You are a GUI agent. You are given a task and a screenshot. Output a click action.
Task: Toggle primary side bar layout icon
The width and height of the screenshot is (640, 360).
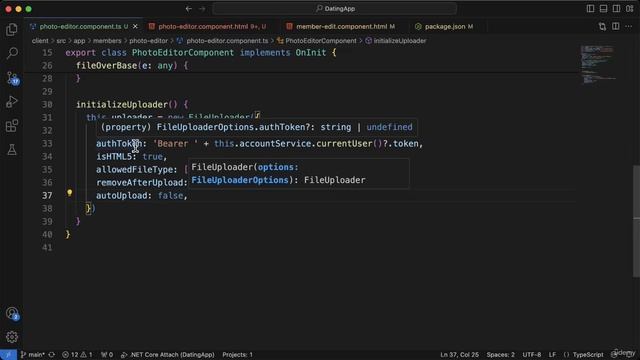tap(590, 9)
